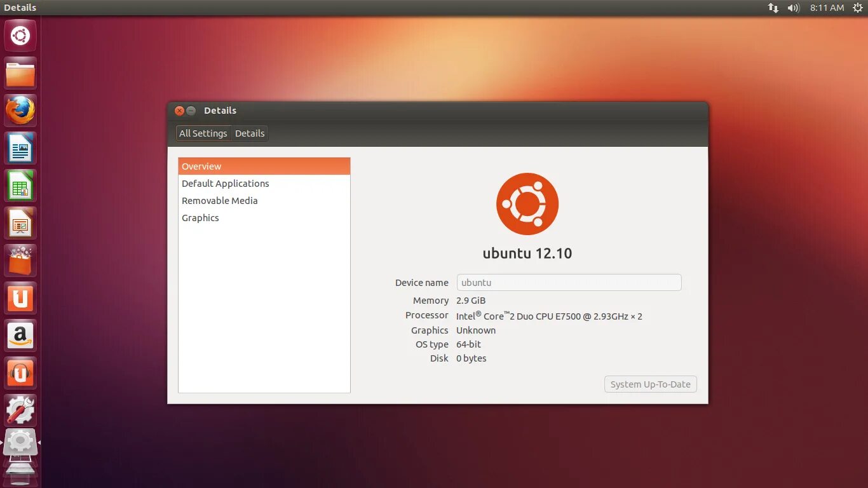Click the 'Unknown' graphics value

476,330
